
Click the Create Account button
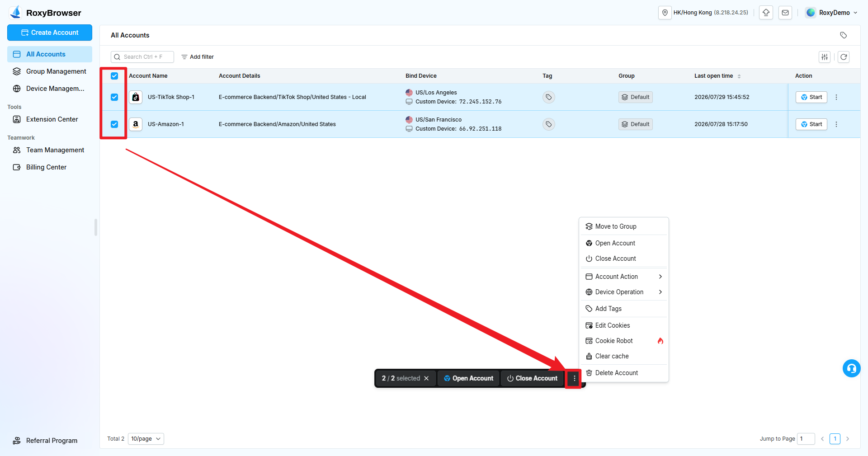pyautogui.click(x=50, y=33)
